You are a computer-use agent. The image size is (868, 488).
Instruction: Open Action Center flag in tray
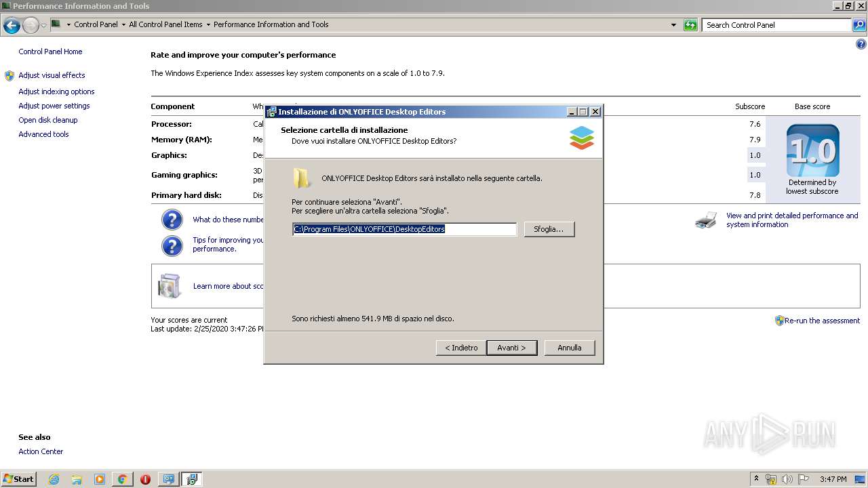pyautogui.click(x=804, y=479)
